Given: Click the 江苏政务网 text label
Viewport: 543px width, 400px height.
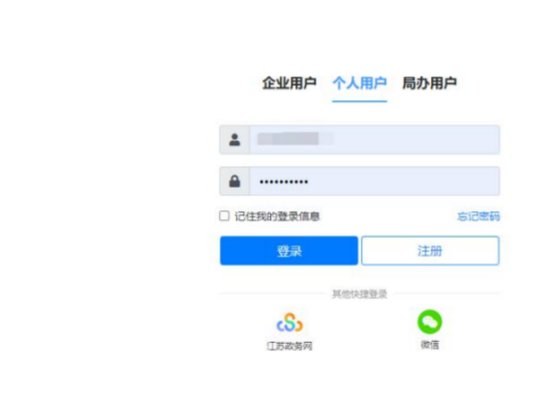Looking at the screenshot, I should point(290,346).
